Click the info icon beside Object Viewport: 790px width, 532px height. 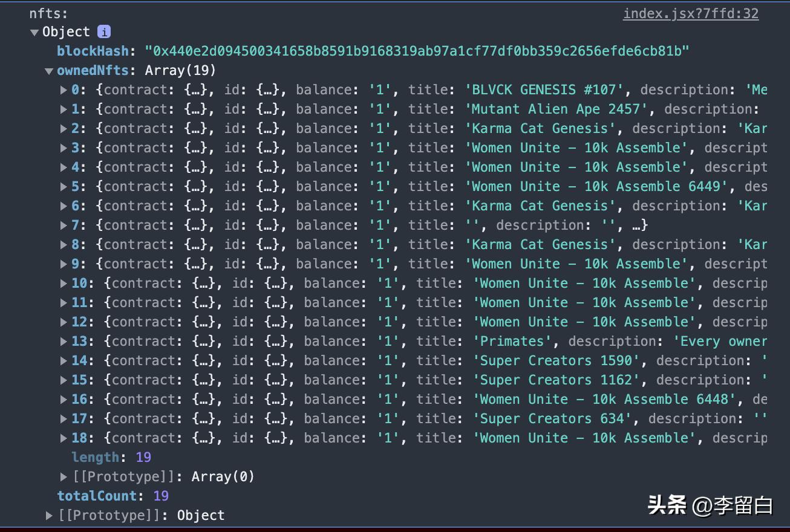(104, 32)
